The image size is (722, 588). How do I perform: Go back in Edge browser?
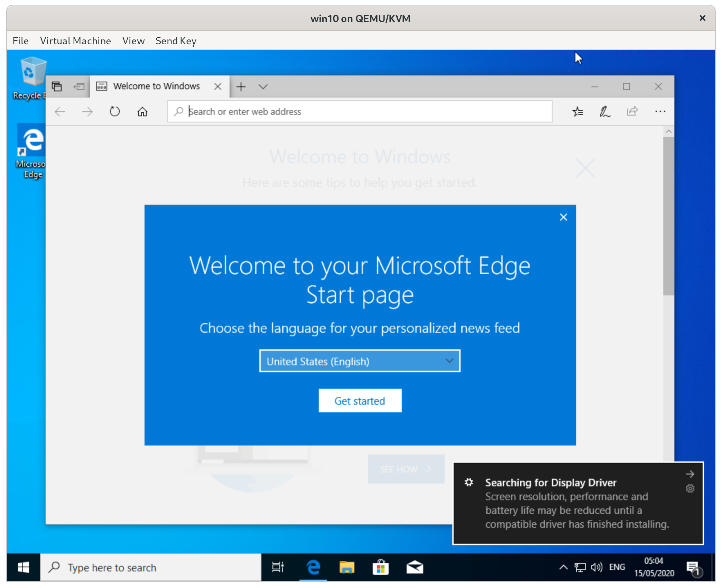60,112
